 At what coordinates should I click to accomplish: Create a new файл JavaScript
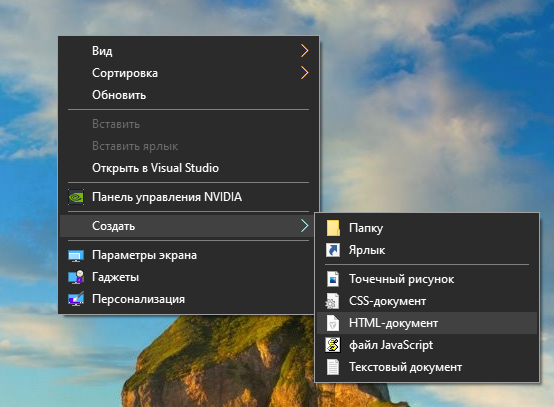point(427,345)
